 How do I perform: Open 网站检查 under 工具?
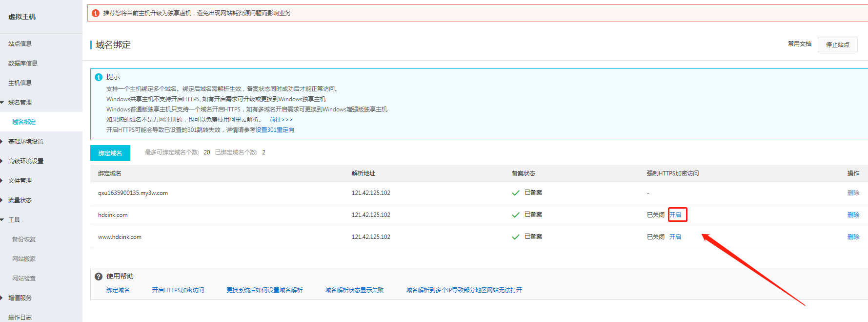pyautogui.click(x=24, y=279)
